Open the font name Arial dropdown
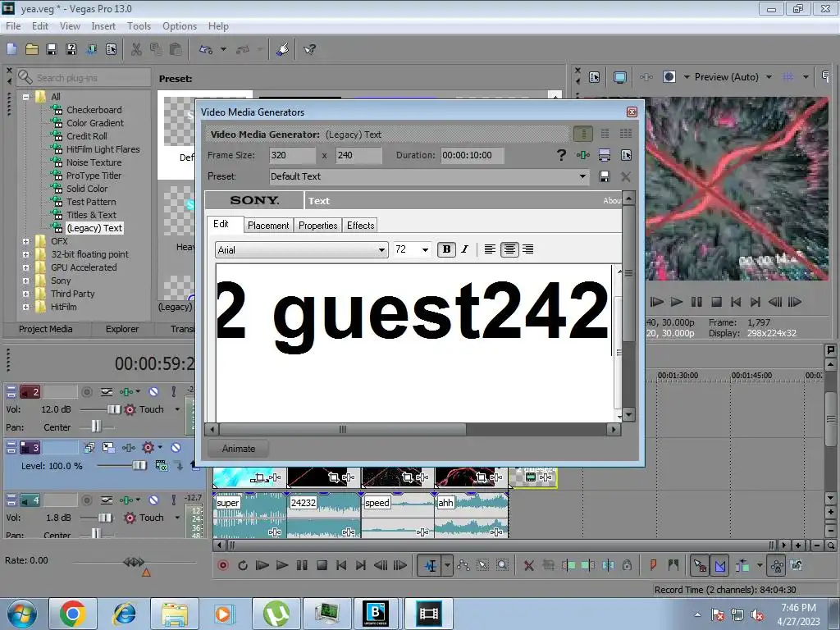This screenshot has height=630, width=840. pyautogui.click(x=381, y=249)
